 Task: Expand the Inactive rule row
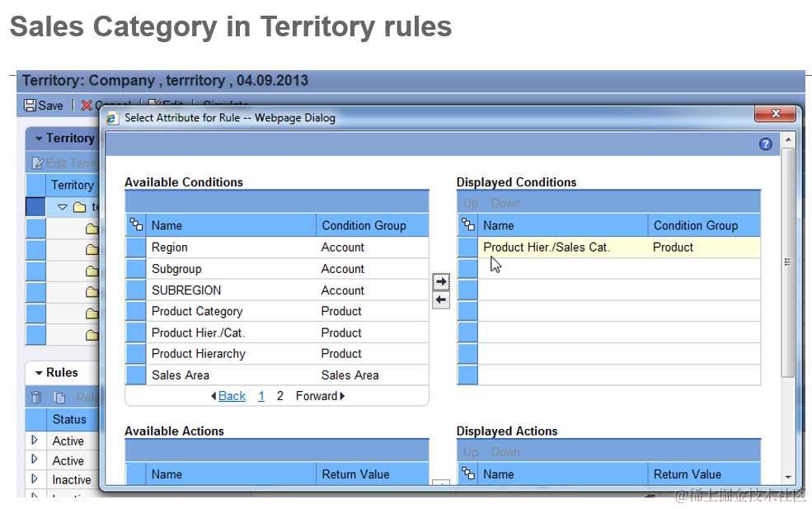tap(35, 478)
